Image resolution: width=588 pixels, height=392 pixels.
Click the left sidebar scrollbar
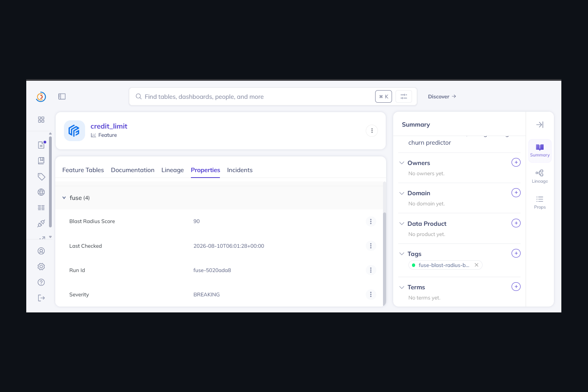pyautogui.click(x=50, y=181)
